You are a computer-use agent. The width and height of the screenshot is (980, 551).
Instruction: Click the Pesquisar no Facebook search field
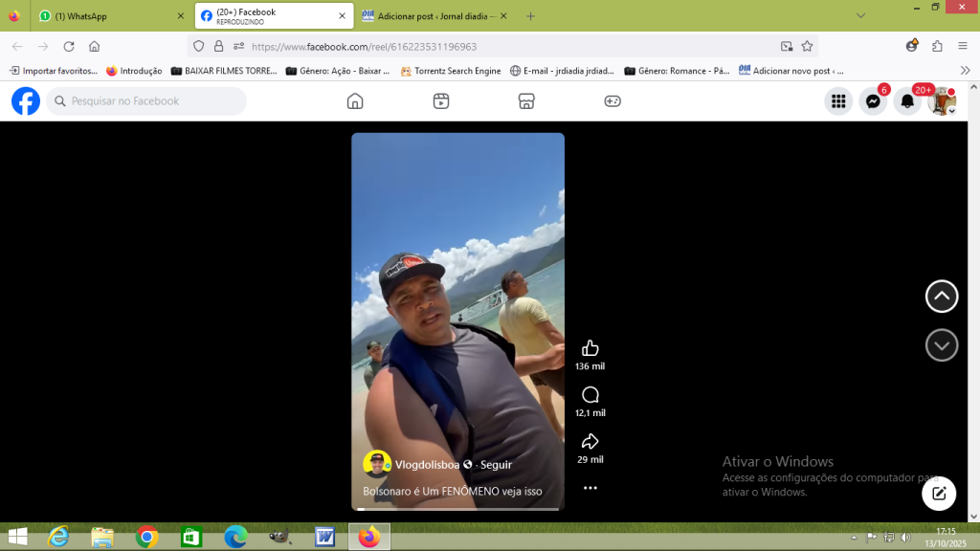point(153,101)
